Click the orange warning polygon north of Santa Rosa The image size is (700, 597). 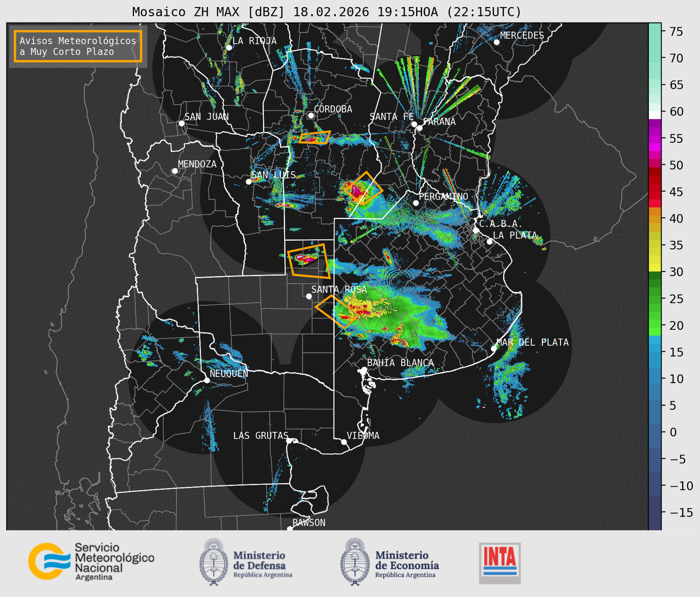(309, 261)
